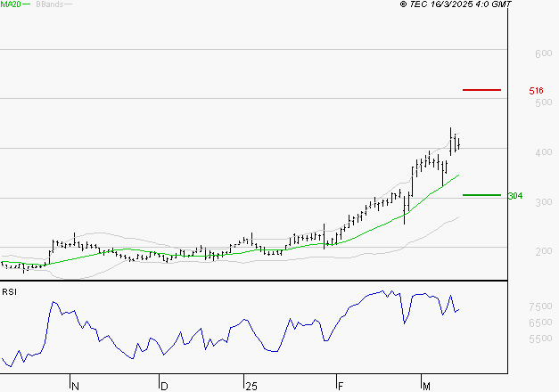This screenshot has width=559, height=392.
Task: Click the 300 price axis label
Action: pyautogui.click(x=544, y=202)
